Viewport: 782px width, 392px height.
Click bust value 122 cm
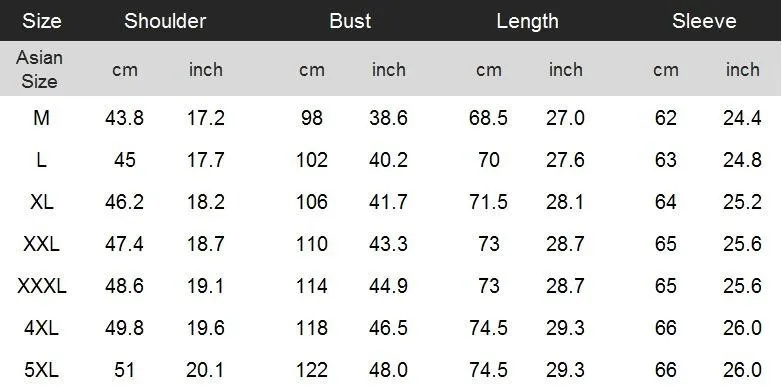pos(312,370)
